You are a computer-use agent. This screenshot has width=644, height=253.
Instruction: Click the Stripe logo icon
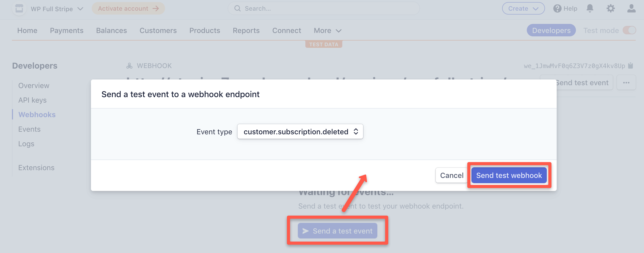click(19, 8)
